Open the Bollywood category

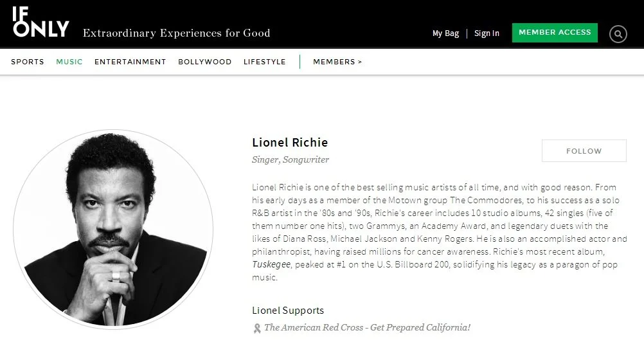click(x=205, y=62)
